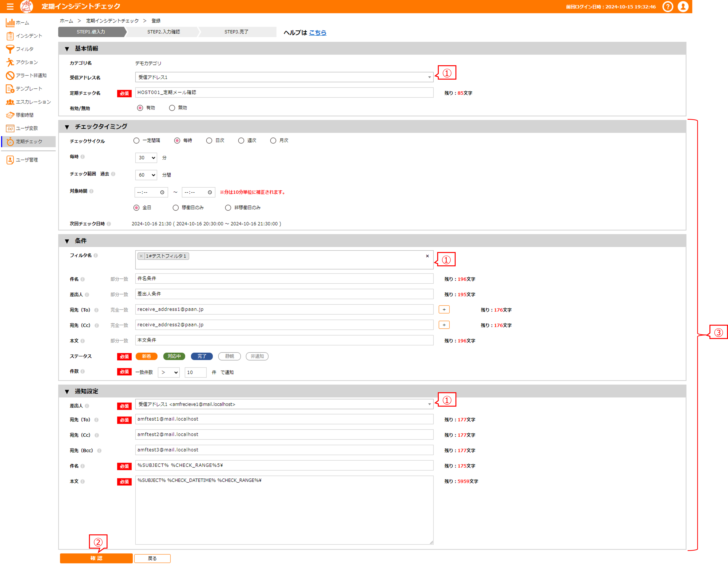Clear all filters with the X icon
The width and height of the screenshot is (728, 567).
tap(427, 256)
